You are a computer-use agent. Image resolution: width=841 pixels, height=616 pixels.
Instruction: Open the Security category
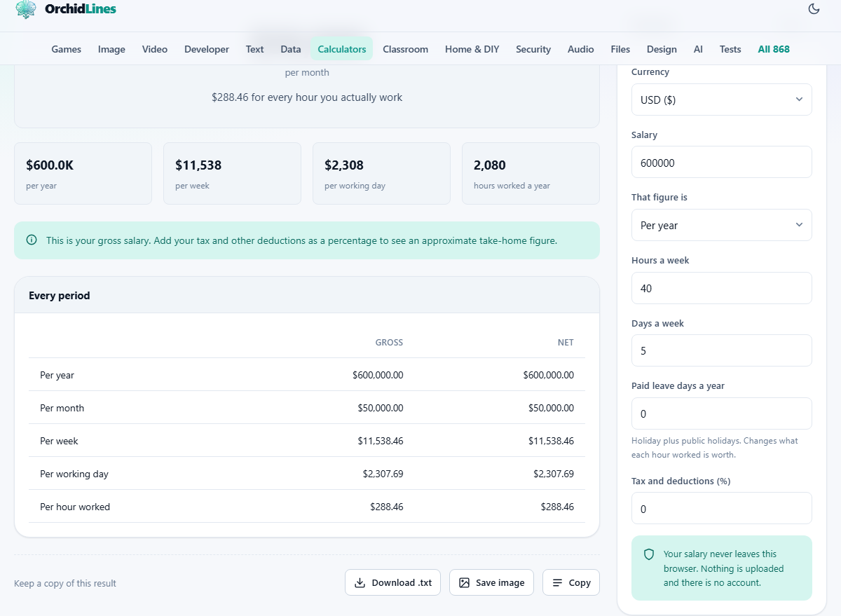(533, 49)
